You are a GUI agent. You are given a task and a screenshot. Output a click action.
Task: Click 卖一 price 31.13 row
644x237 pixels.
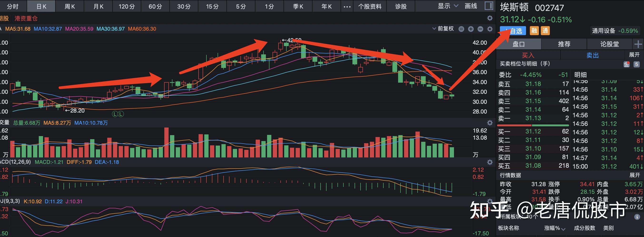(x=533, y=118)
